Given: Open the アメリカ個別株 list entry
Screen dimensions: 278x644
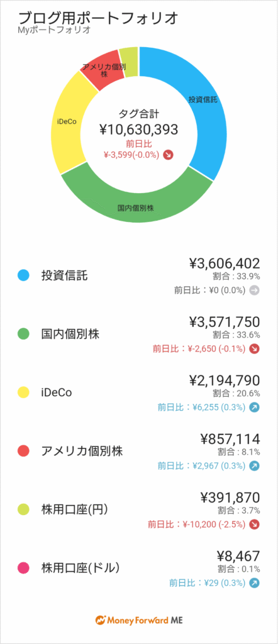Looking at the screenshot, I should pyautogui.click(x=139, y=451).
